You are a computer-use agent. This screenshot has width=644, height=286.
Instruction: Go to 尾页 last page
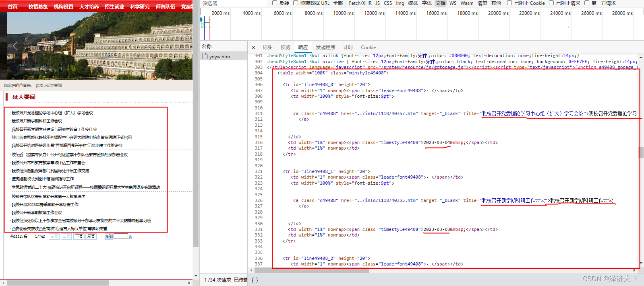click(x=91, y=237)
